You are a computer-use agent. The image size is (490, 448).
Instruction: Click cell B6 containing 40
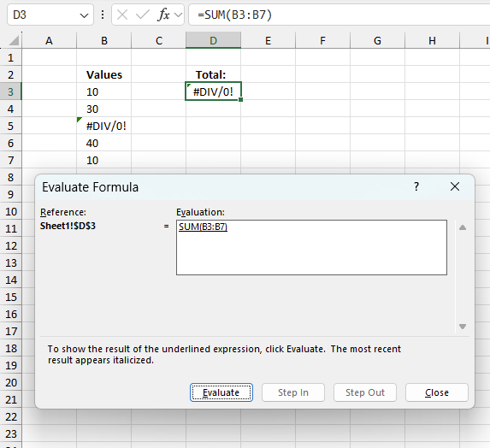click(104, 143)
